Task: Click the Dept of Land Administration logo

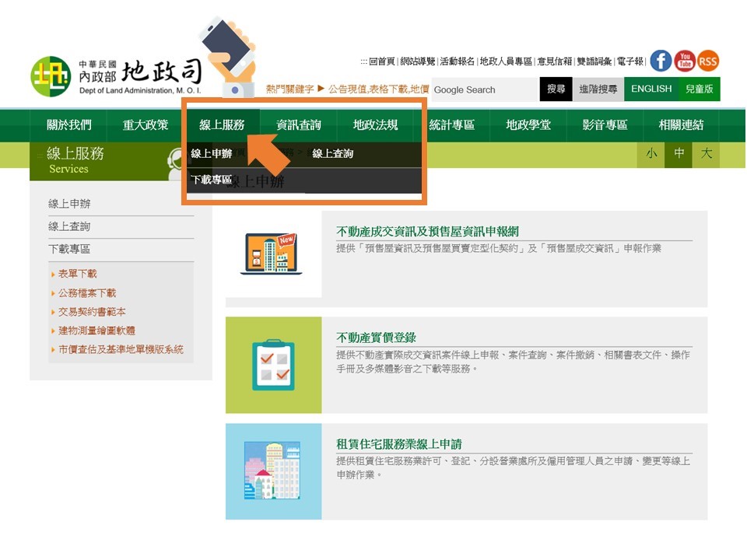Action: click(x=117, y=76)
